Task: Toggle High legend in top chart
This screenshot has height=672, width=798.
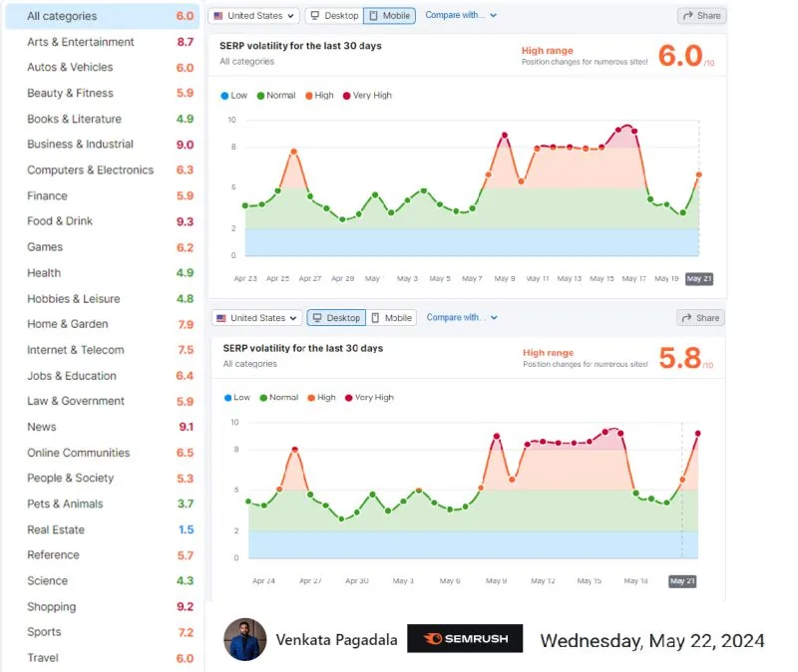Action: click(x=319, y=96)
